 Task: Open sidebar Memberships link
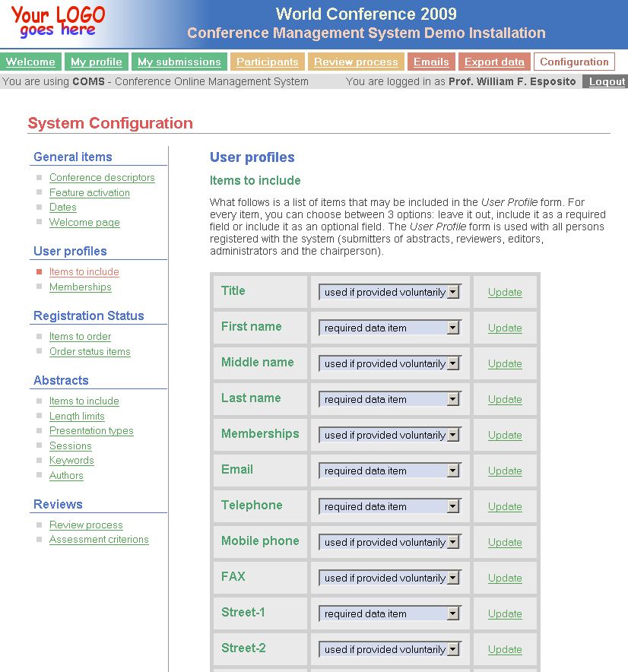click(80, 287)
